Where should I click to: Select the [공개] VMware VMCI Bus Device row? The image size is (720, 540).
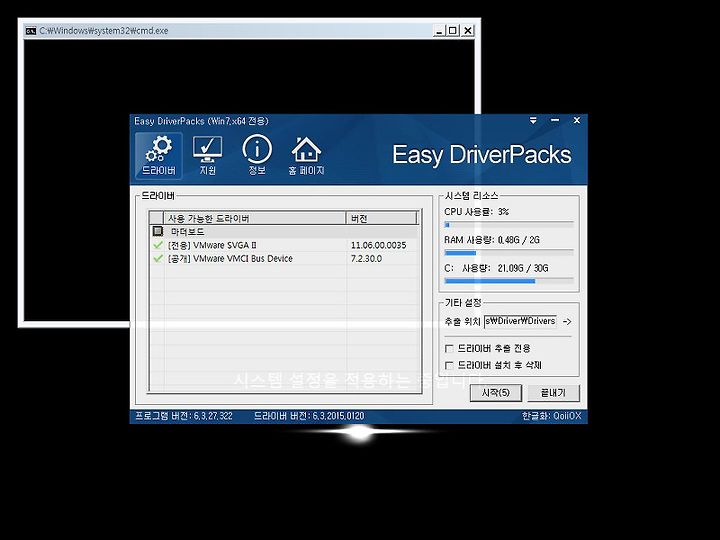[284, 259]
